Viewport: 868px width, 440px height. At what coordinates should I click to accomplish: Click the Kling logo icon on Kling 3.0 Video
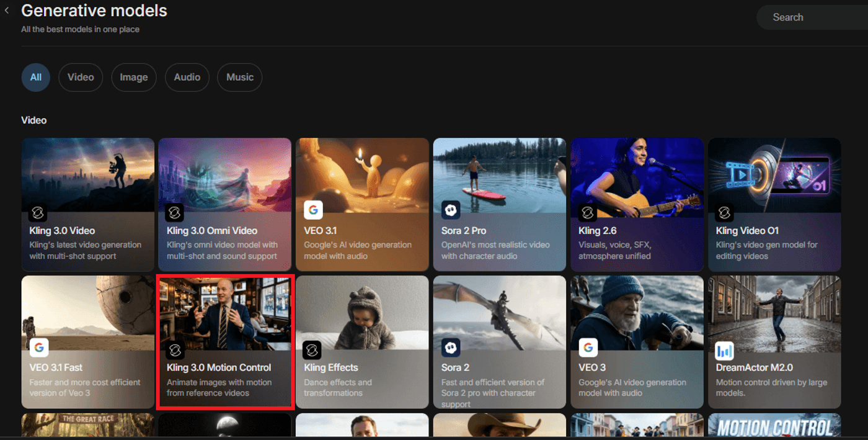pyautogui.click(x=37, y=213)
